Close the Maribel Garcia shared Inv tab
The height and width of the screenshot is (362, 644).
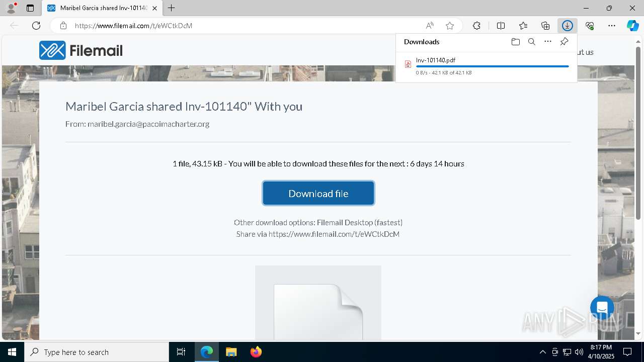(x=154, y=8)
